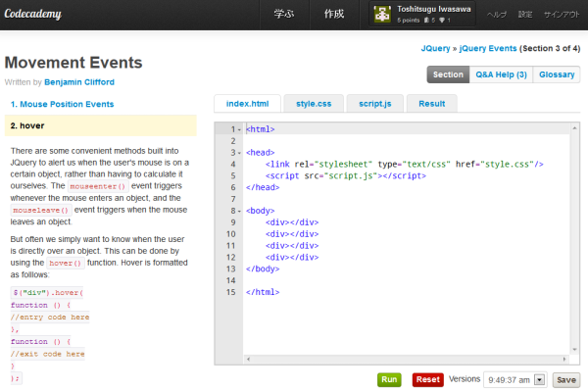Click the badge count icon in profile

click(426, 21)
